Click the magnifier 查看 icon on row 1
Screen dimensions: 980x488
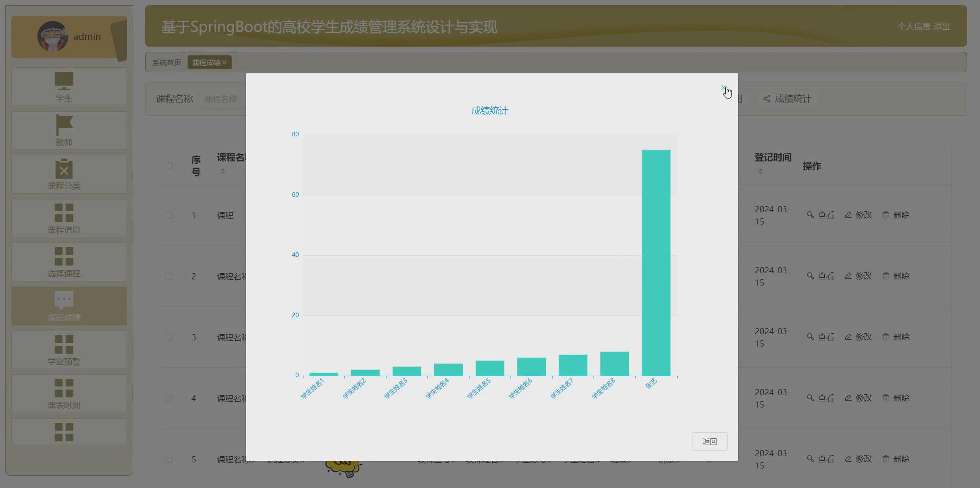[811, 215]
